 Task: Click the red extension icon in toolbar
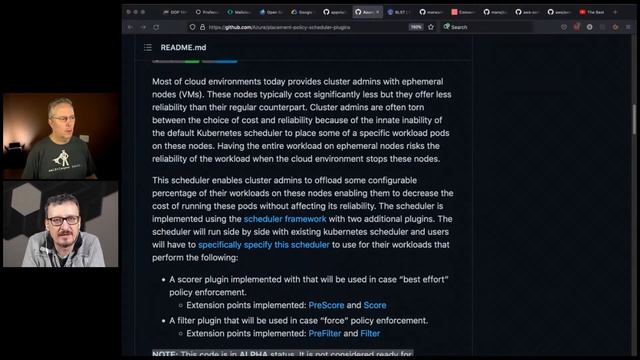(x=576, y=27)
